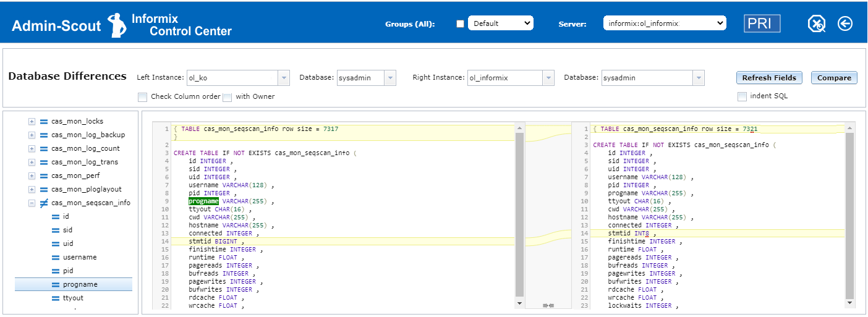This screenshot has height=317, width=868.
Task: Select the username column in tree
Action: tap(80, 257)
